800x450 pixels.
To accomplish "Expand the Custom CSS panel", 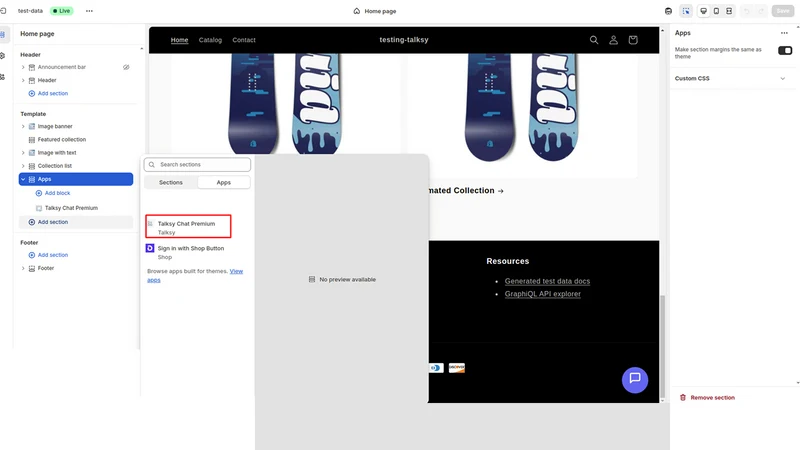I will pos(731,79).
